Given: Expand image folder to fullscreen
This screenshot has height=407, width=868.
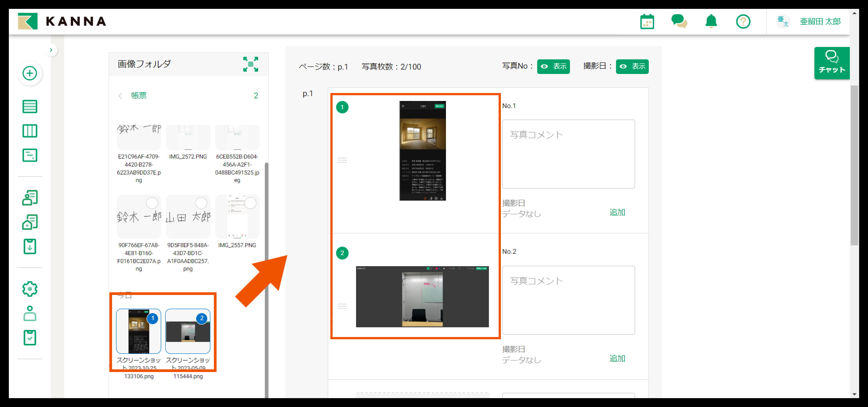Looking at the screenshot, I should pyautogui.click(x=250, y=64).
